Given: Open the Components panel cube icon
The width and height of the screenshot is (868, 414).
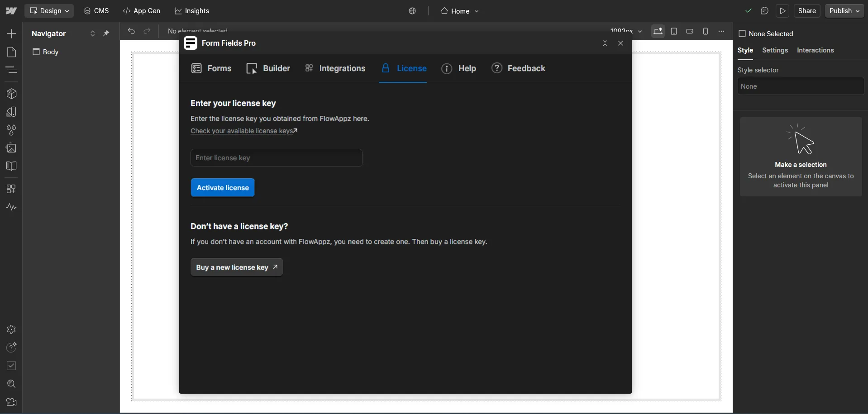Looking at the screenshot, I should 11,94.
